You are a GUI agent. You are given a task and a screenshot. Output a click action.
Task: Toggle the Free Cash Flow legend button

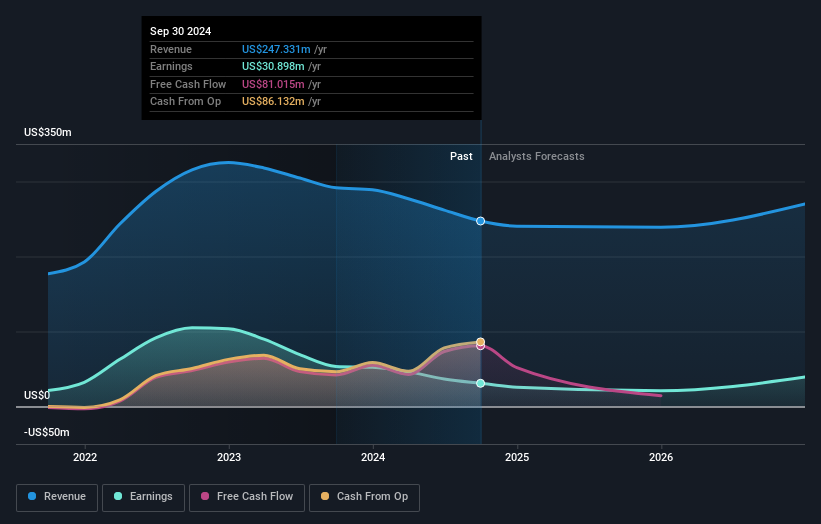(x=247, y=497)
